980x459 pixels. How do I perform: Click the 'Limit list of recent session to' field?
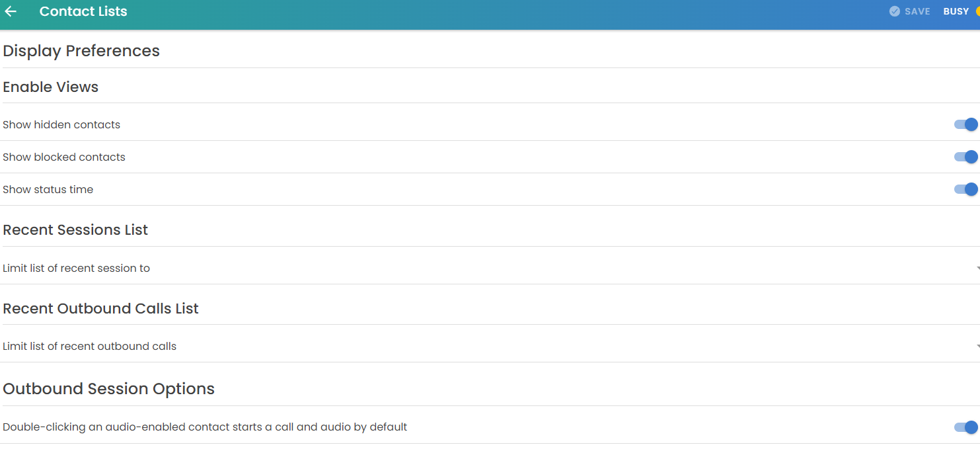pos(77,269)
